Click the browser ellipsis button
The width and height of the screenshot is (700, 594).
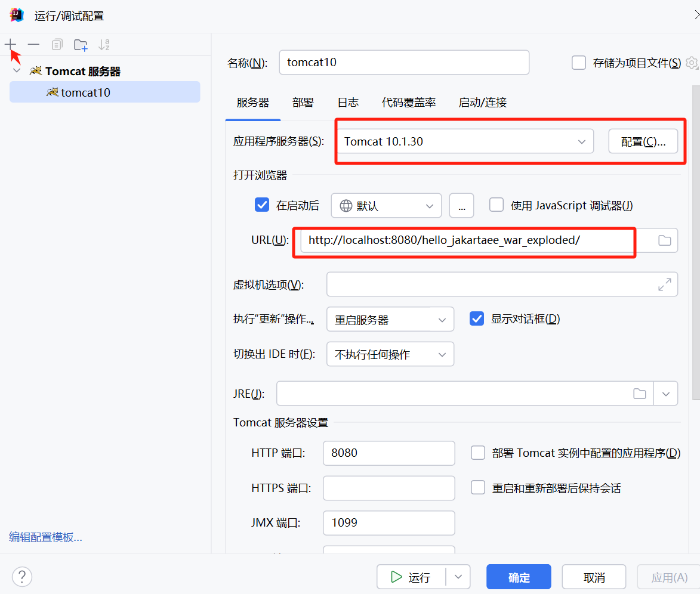click(x=461, y=205)
